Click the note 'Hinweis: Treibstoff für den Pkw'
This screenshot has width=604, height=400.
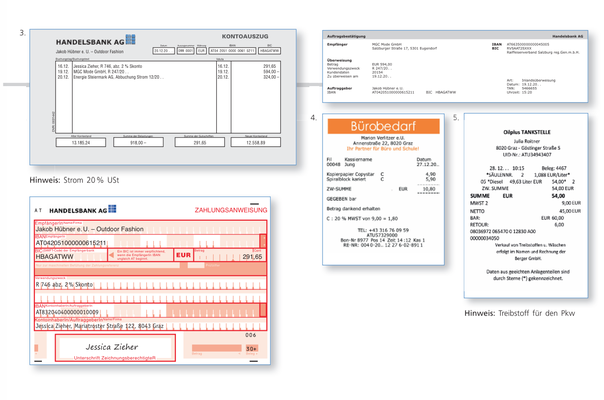[520, 313]
